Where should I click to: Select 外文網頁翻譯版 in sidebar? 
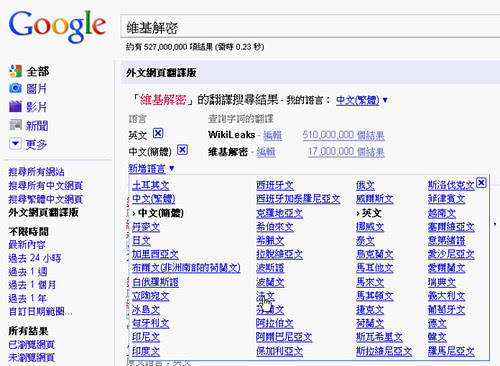44,212
